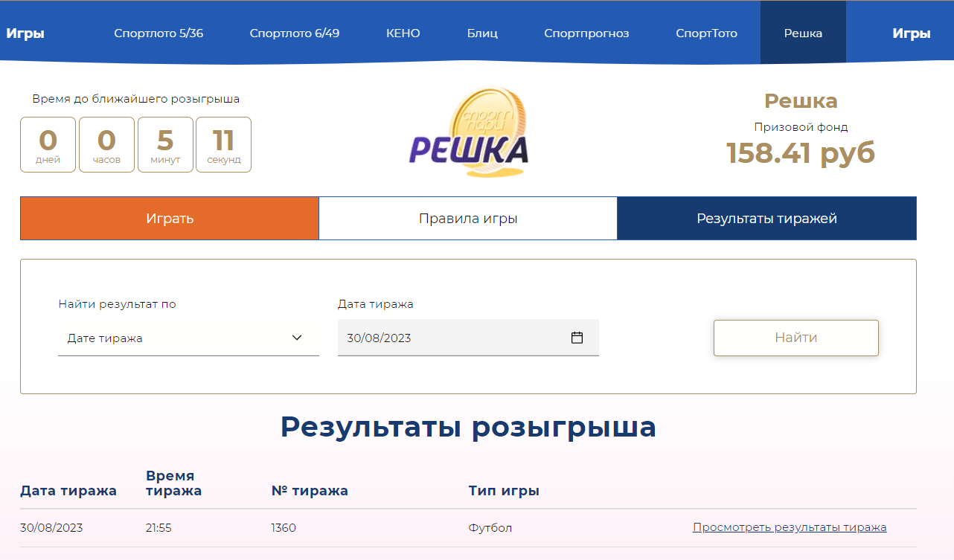
Task: Click the hours countdown box
Action: (106, 144)
